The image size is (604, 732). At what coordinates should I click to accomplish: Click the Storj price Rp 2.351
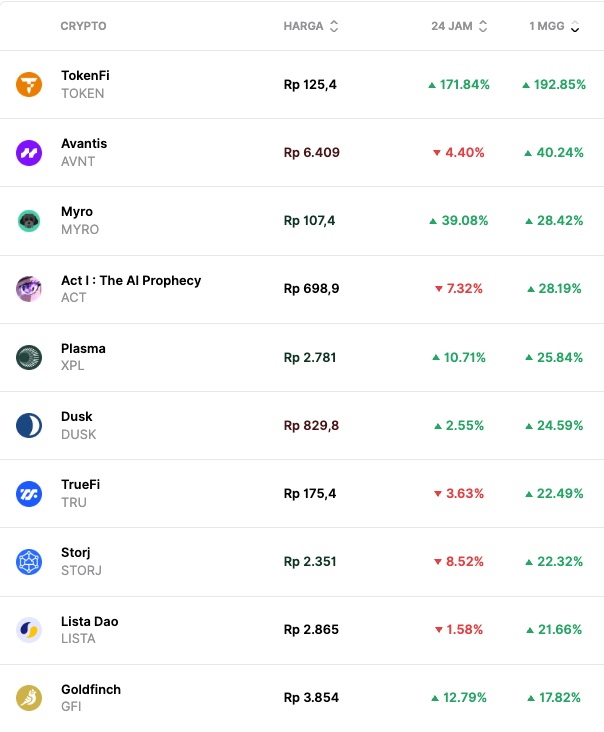[310, 562]
